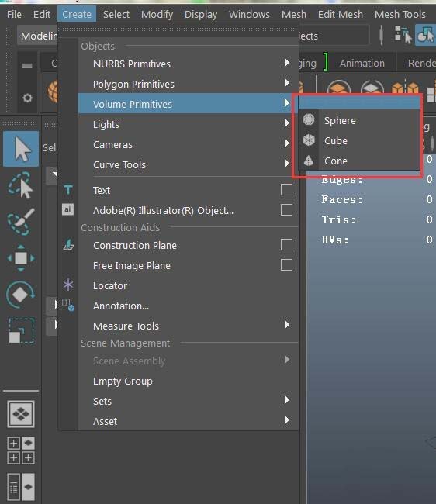Open Text option box

point(286,190)
